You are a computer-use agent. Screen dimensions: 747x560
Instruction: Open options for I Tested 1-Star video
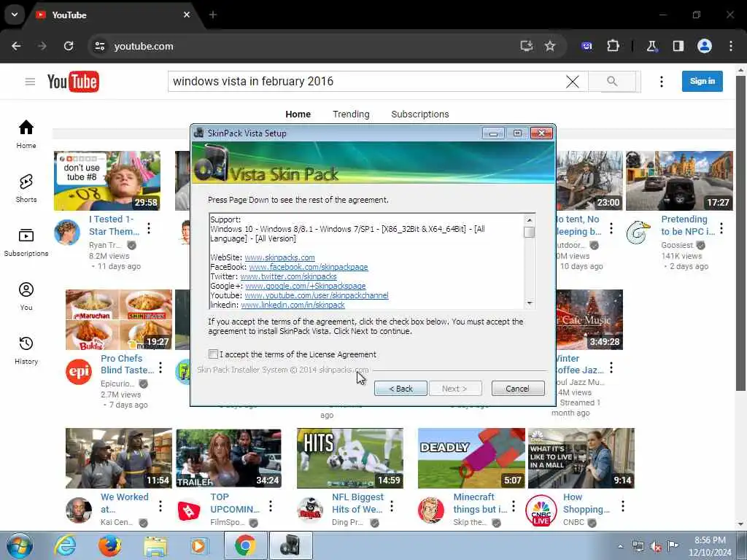click(149, 228)
